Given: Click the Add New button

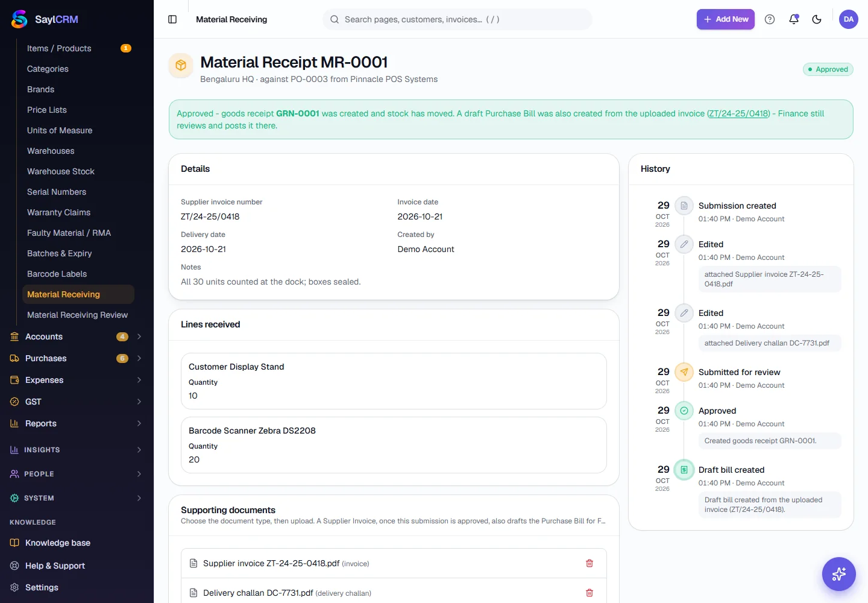Looking at the screenshot, I should pos(726,19).
